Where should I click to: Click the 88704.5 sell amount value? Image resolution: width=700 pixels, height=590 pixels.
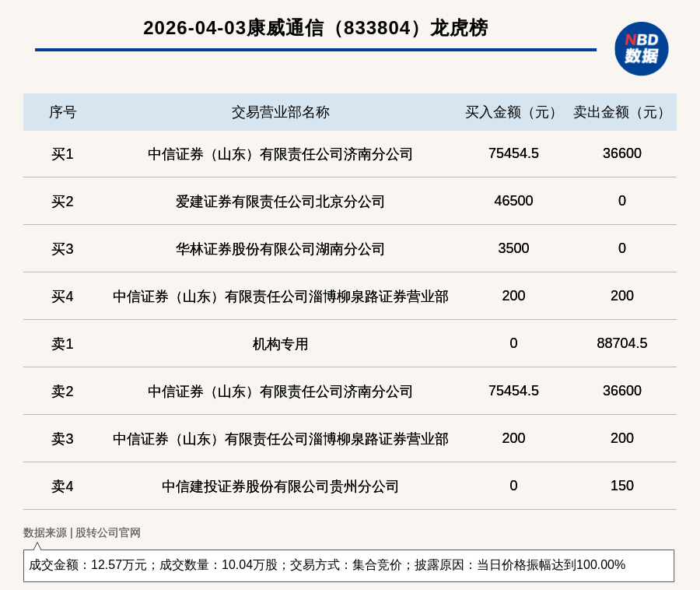point(621,343)
